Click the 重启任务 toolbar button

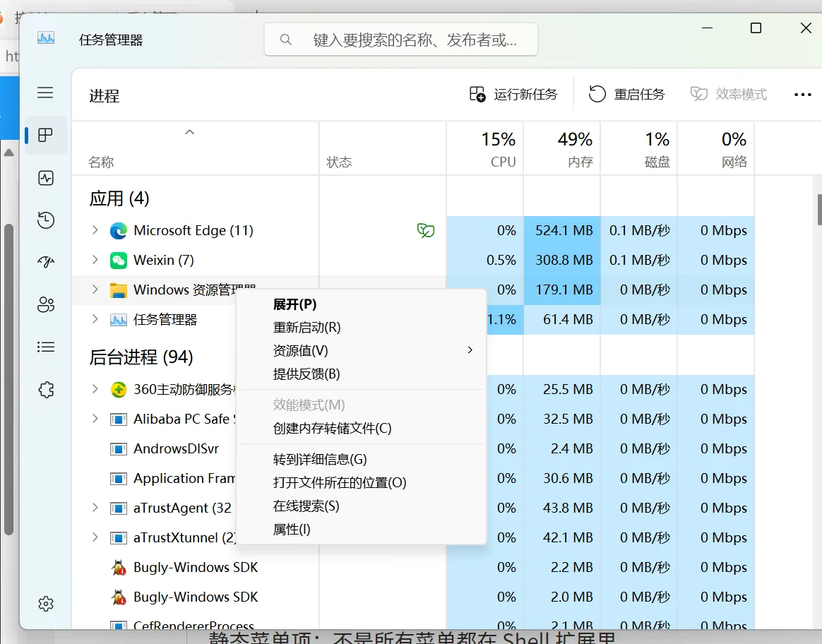pyautogui.click(x=627, y=95)
